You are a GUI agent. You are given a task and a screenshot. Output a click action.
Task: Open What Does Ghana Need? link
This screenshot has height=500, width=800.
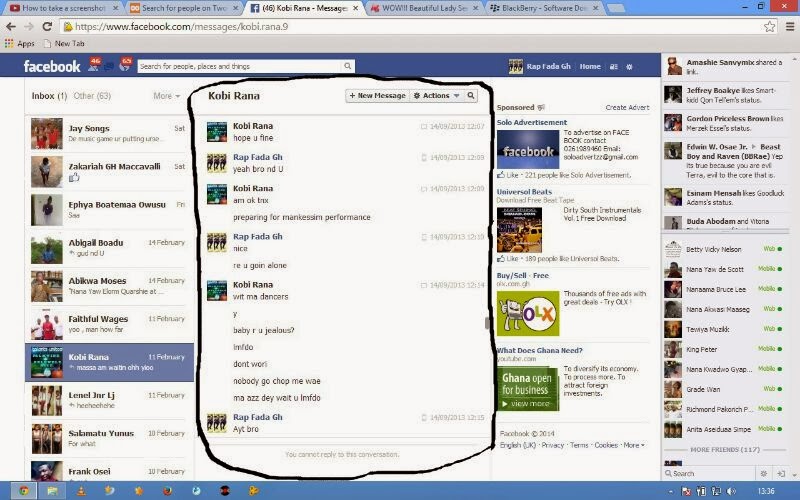tap(539, 351)
